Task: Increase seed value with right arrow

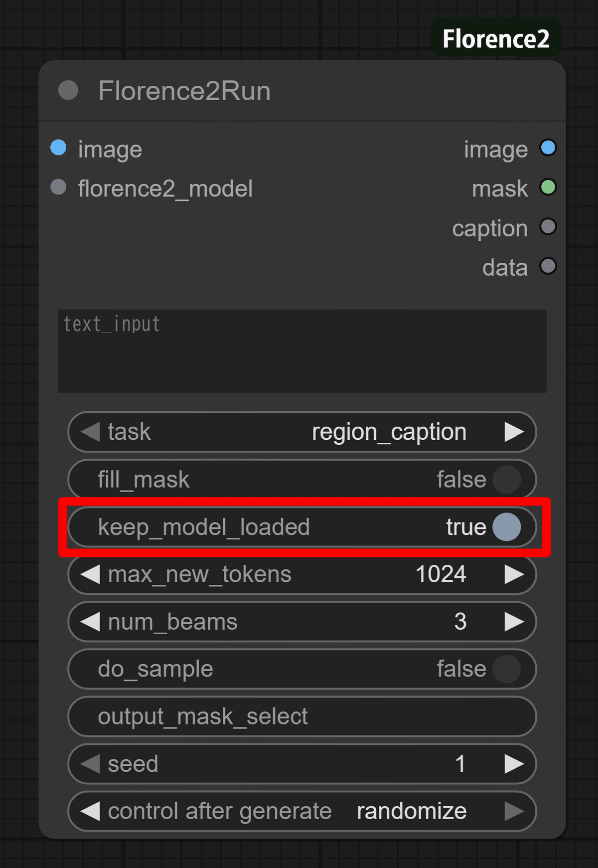Action: tap(514, 764)
